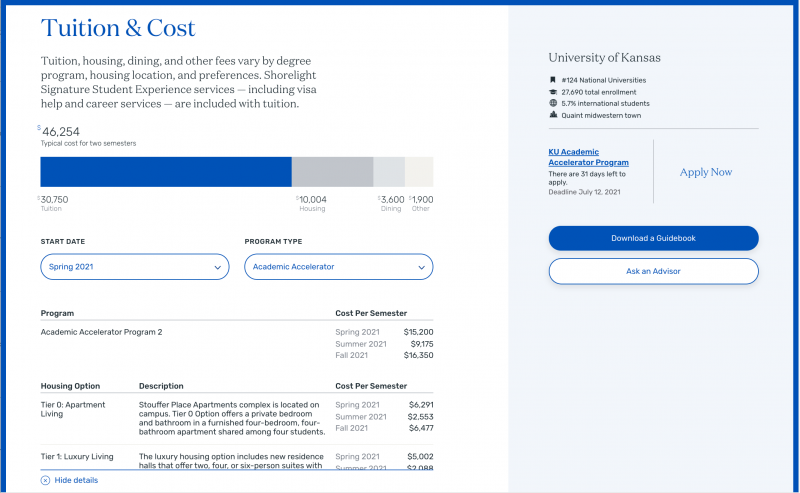Expand the Academic Accelerator program type dropdown
Viewport: 800px width, 493px height.
tap(338, 267)
